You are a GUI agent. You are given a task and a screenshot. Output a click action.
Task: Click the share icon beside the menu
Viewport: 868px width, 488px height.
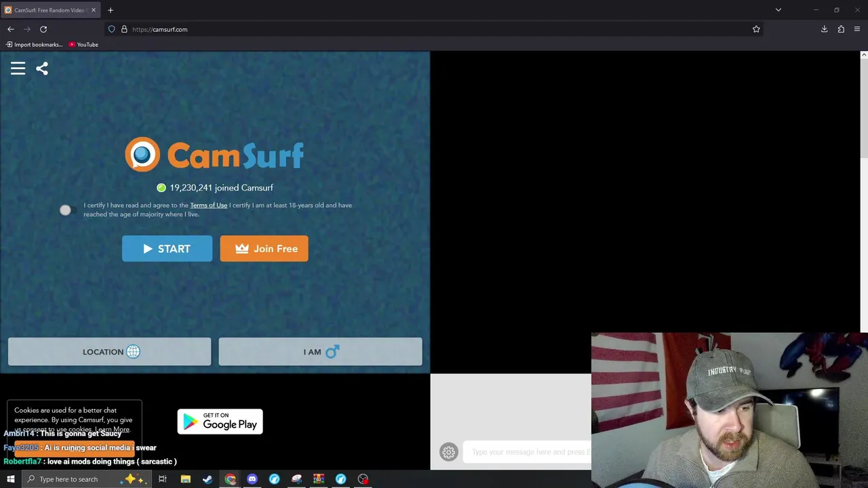pos(42,68)
